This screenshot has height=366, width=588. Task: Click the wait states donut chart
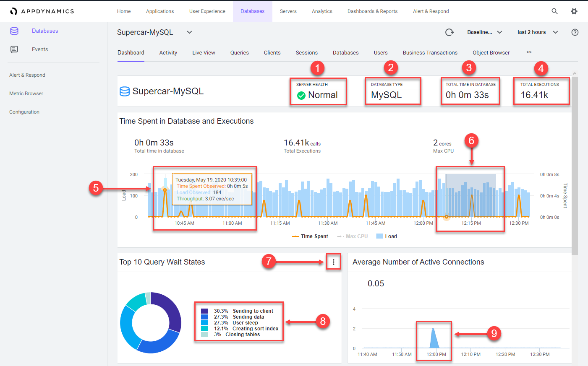pyautogui.click(x=151, y=323)
